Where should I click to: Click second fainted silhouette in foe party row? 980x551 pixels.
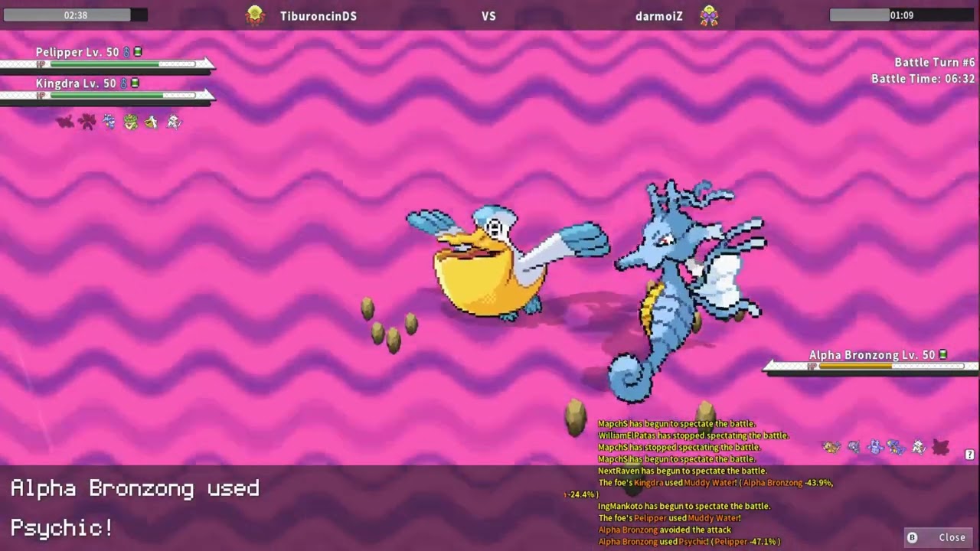coord(88,121)
